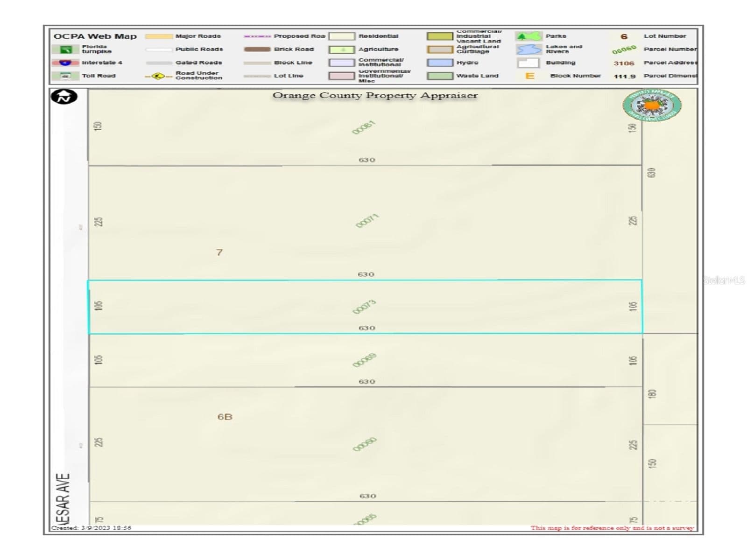Image resolution: width=747 pixels, height=560 pixels.
Task: Click the 630 dimension inside highlighted parcel 00073
Action: point(367,328)
